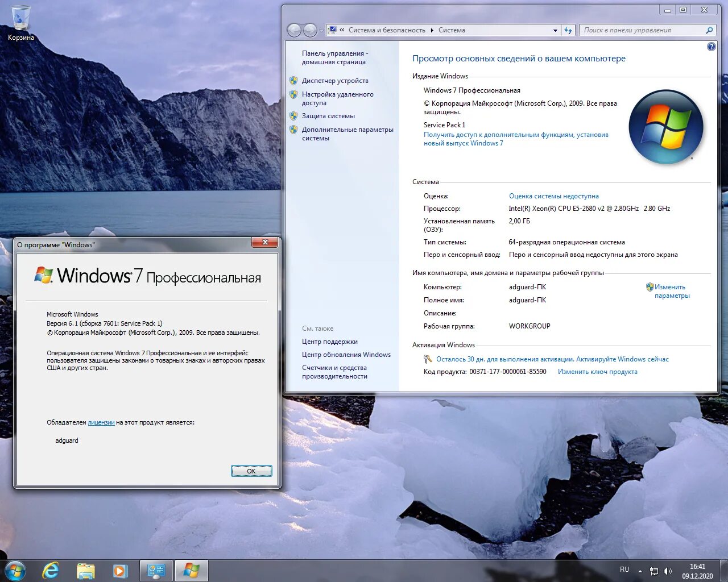Click the Control Panel search field
Screen dimensions: 728x582
tap(642, 30)
